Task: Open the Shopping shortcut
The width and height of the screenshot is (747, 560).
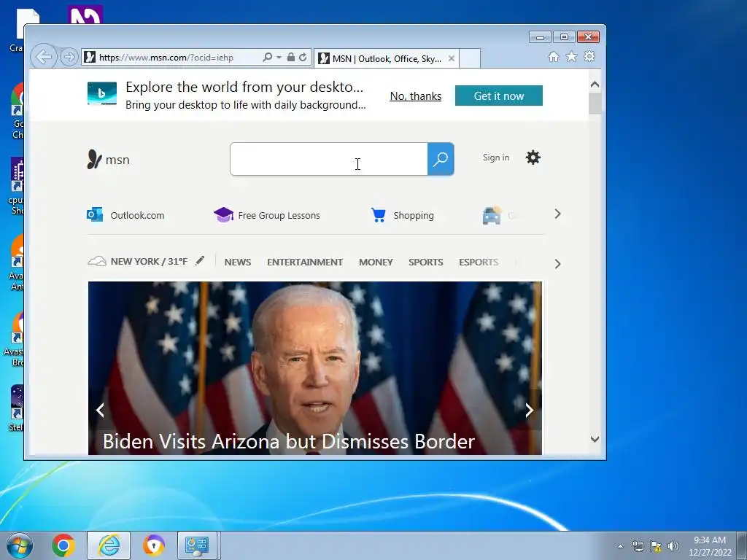Action: (x=403, y=215)
